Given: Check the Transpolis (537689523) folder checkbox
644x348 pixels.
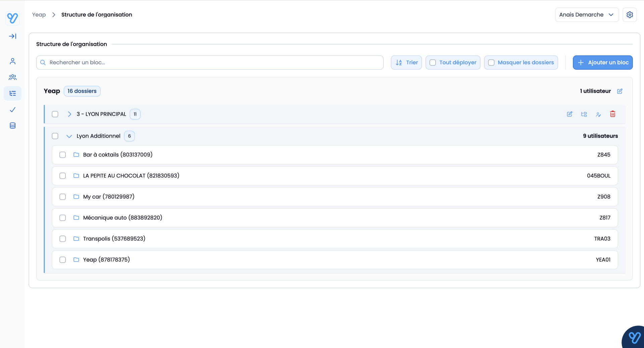Looking at the screenshot, I should point(63,239).
